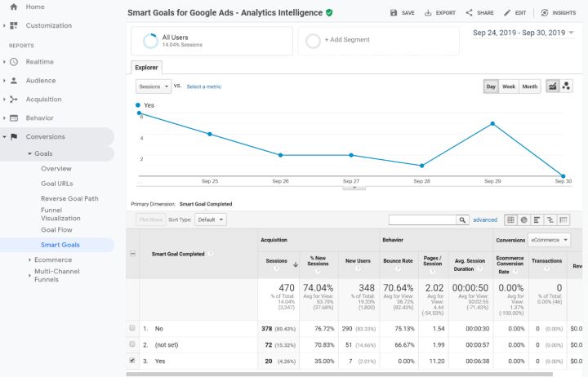The height and width of the screenshot is (377, 588).
Task: Click the Plot Rows button
Action: [x=151, y=220]
